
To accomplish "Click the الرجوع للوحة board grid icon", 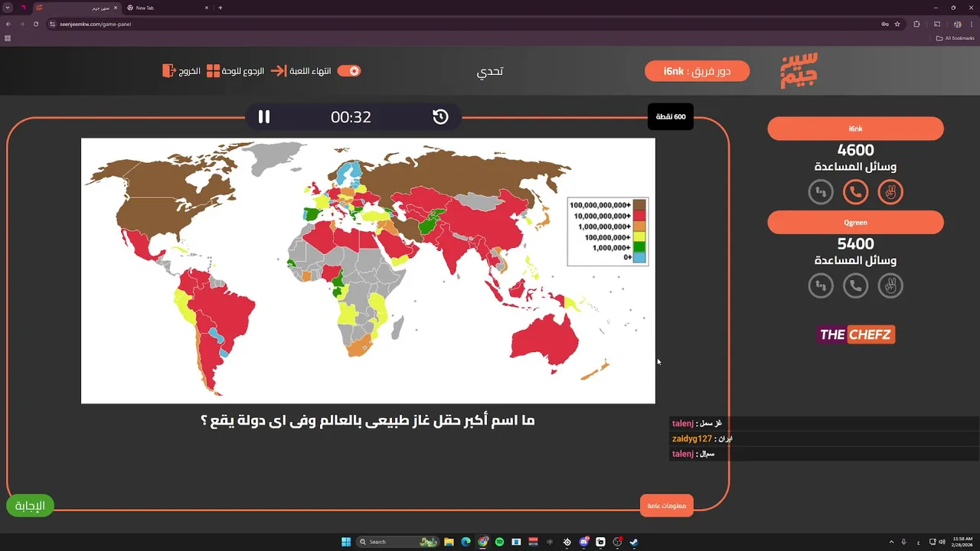I will (x=214, y=70).
